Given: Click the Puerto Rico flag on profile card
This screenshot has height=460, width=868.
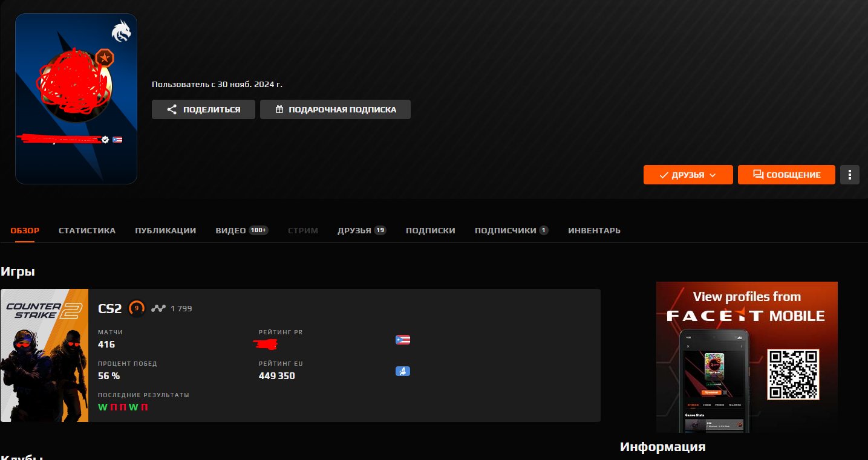Looking at the screenshot, I should [x=117, y=140].
